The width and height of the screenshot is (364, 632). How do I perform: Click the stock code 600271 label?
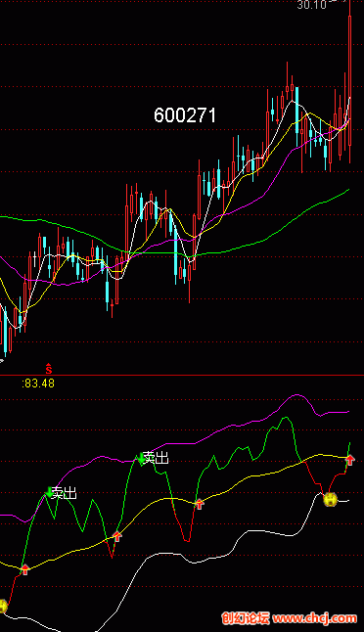point(185,116)
